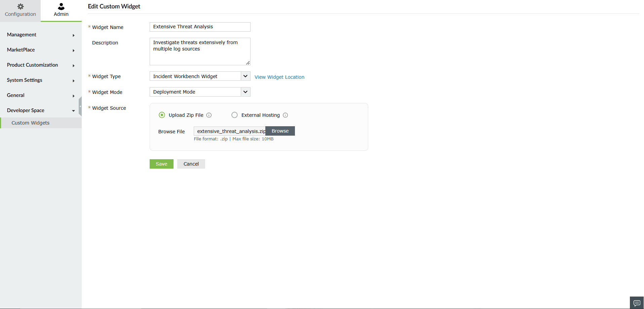Viewport: 644px width, 309px height.
Task: Click the Browse button to choose a file
Action: click(x=280, y=131)
